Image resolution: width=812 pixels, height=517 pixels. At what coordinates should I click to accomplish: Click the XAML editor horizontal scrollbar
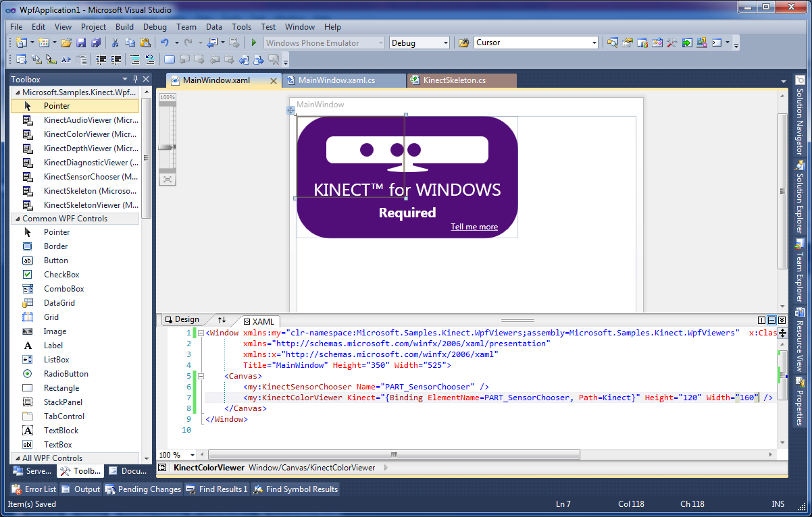[x=394, y=455]
